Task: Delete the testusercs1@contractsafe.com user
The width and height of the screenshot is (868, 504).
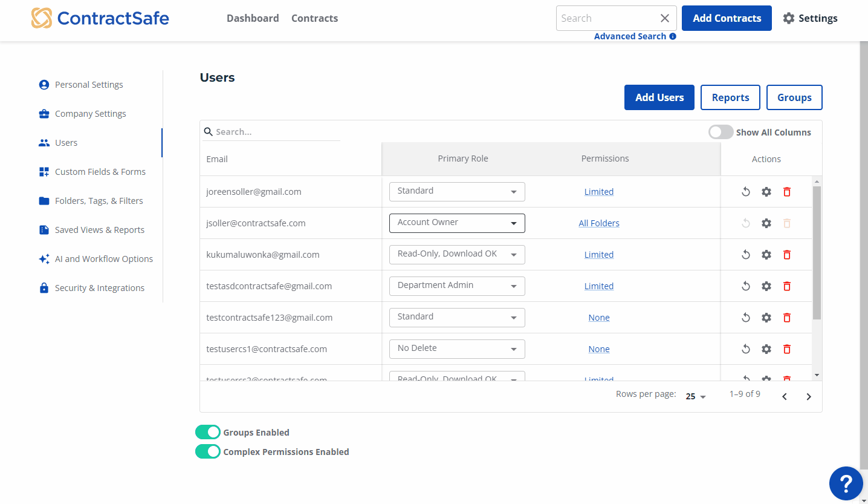Action: 786,349
